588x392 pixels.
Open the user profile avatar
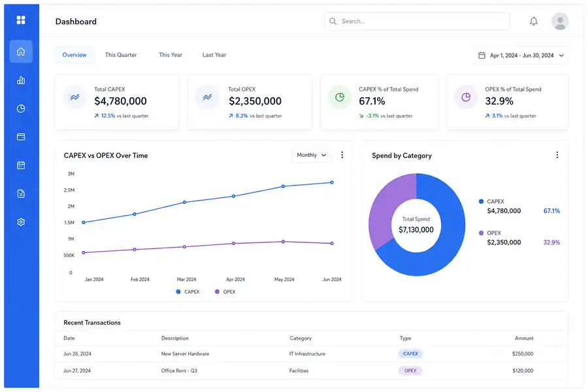(560, 22)
